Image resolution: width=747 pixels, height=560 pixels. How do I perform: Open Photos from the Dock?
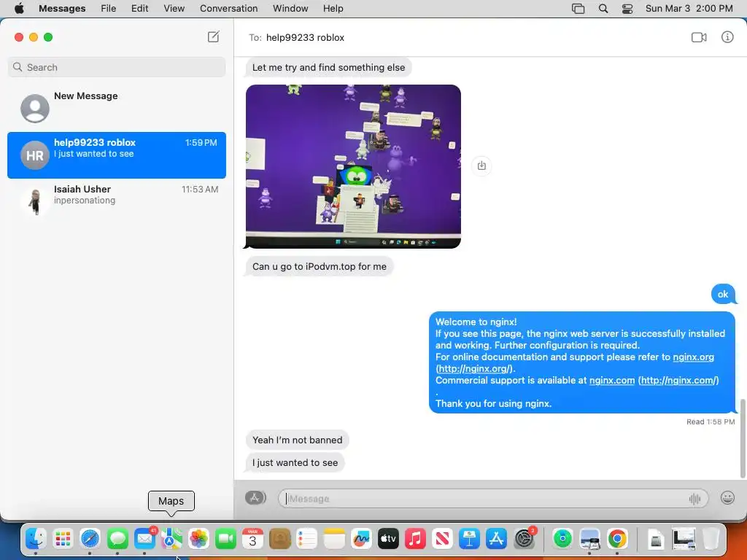(x=198, y=539)
